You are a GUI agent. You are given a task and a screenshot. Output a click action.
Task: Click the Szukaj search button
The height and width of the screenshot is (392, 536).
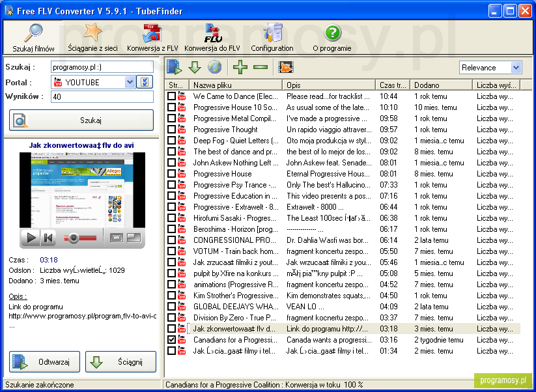pos(81,120)
